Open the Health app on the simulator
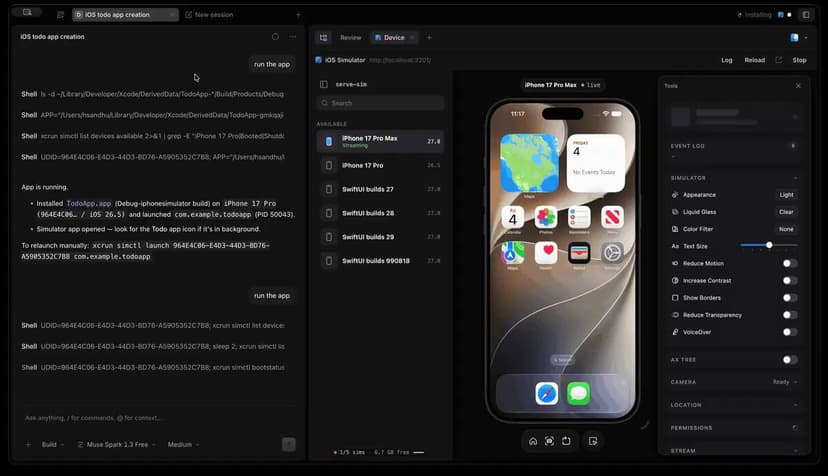Screen dimensions: 828x476 545,253
